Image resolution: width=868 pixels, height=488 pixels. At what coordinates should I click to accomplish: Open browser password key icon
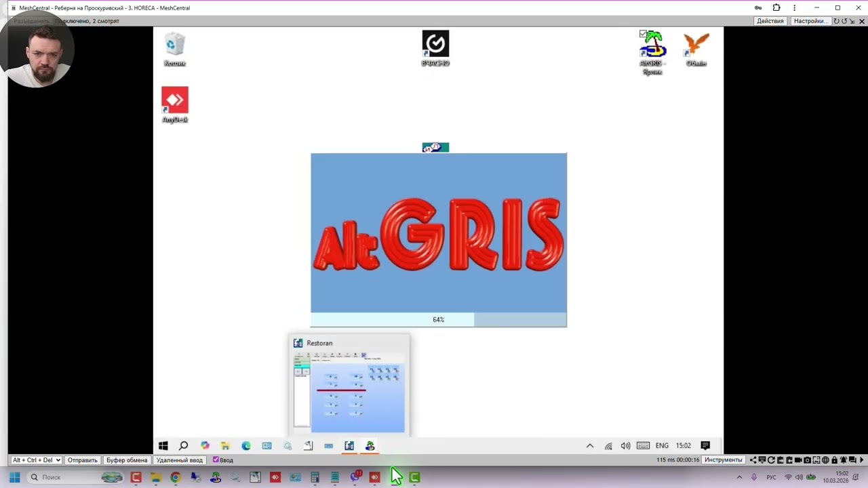click(758, 8)
